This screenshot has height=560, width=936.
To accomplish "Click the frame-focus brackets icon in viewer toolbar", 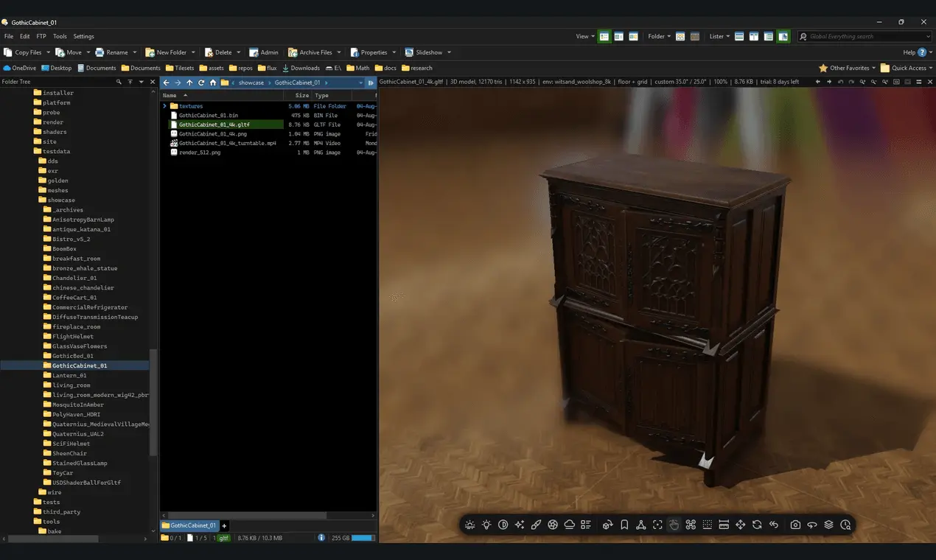I will pos(657,525).
